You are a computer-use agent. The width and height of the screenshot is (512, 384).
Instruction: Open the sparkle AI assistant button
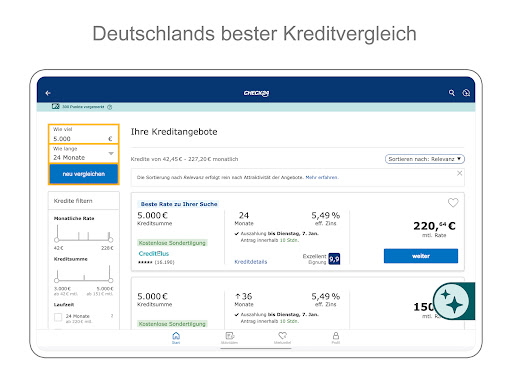pyautogui.click(x=453, y=301)
